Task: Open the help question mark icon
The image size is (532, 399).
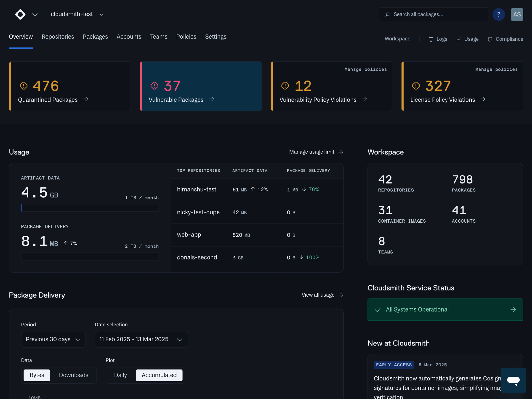Action: (498, 14)
